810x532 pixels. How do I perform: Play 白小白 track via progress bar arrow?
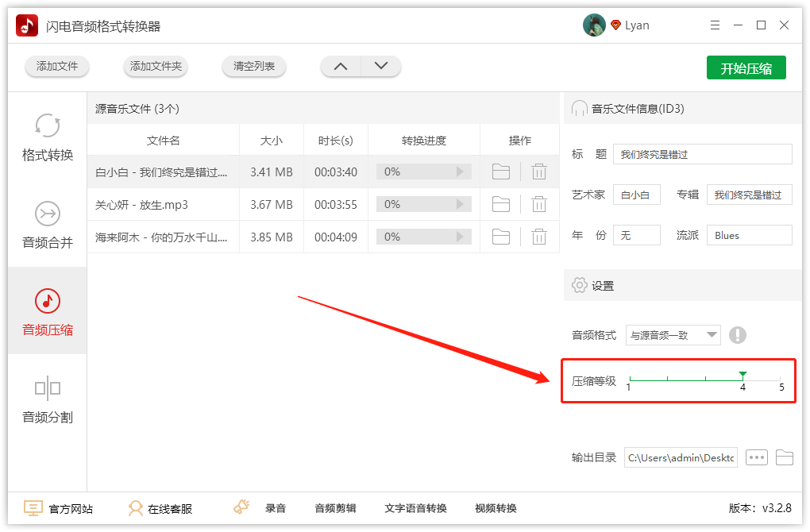pyautogui.click(x=460, y=172)
